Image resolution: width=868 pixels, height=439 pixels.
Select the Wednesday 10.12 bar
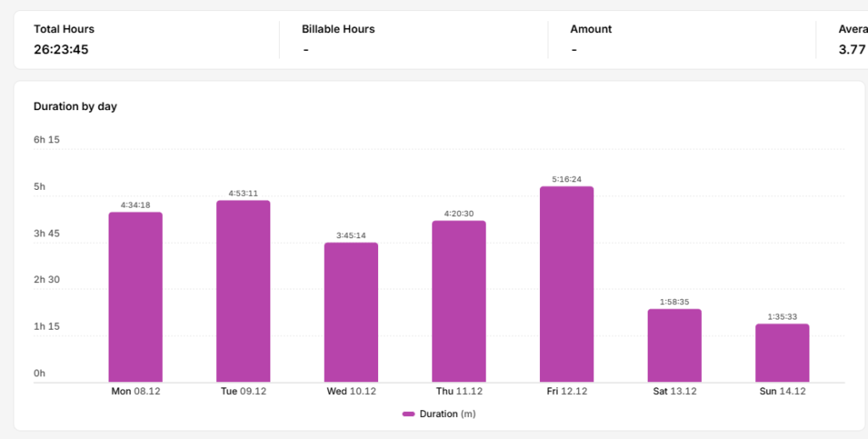pos(351,312)
